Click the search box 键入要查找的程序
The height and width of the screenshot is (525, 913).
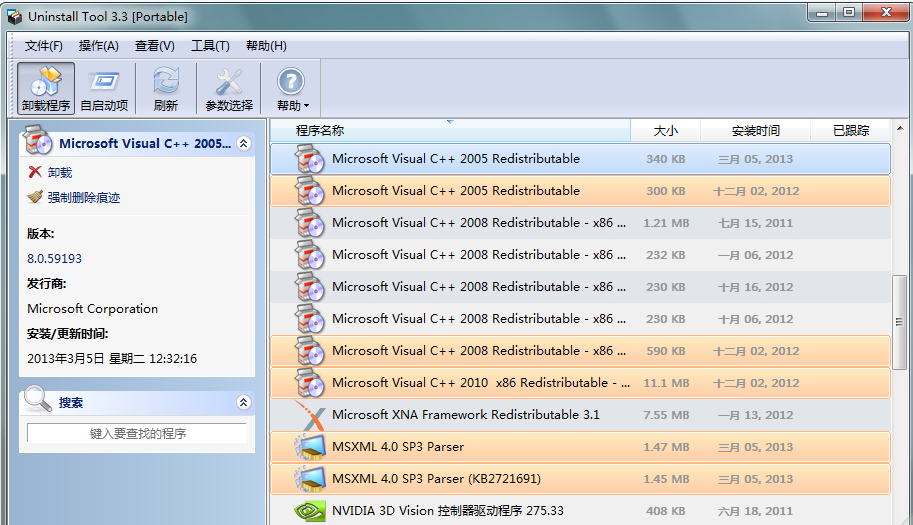coord(137,433)
